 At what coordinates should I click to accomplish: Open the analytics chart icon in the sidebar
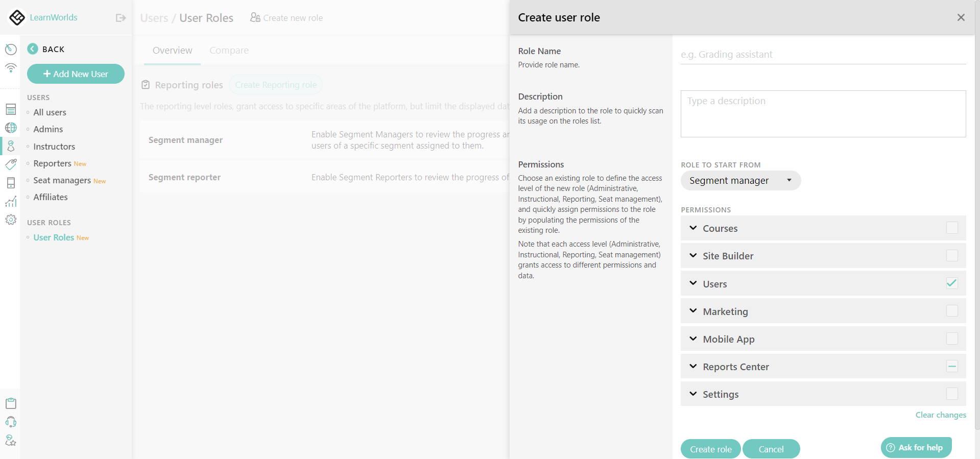click(x=11, y=201)
